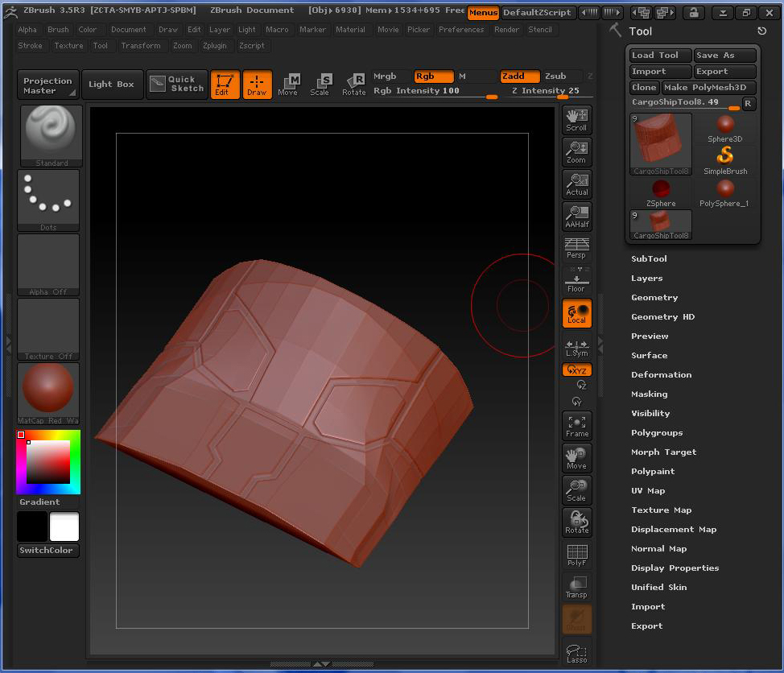Toggle PolyF polyframe display
This screenshot has height=673, width=784.
coord(576,555)
